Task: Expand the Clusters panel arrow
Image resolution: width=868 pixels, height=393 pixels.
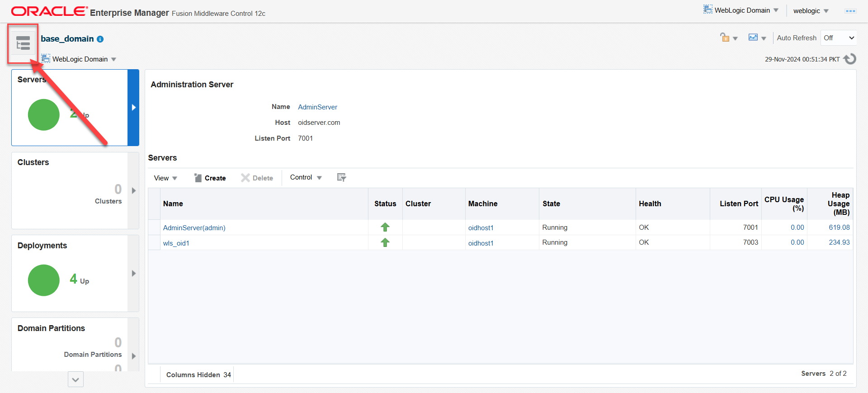Action: (134, 190)
